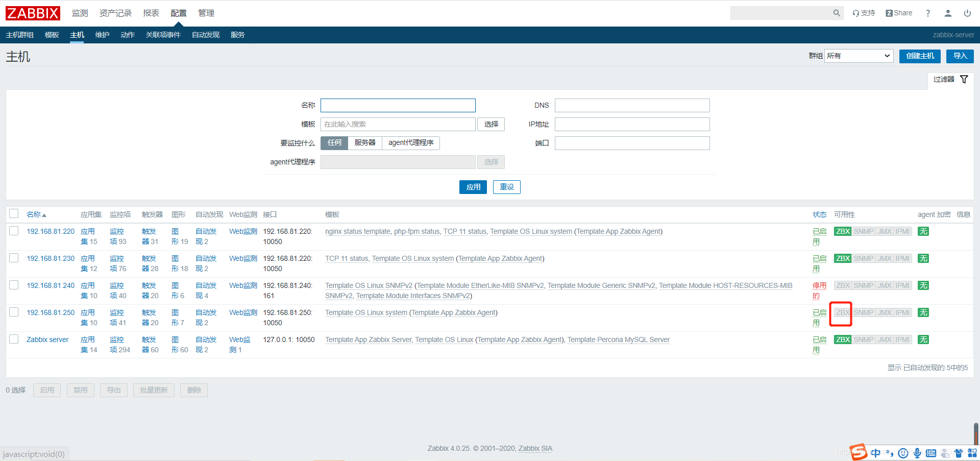Viewport: 980px width, 461px height.
Task: Click ZBX badge for Zabbix server row
Action: [x=843, y=339]
